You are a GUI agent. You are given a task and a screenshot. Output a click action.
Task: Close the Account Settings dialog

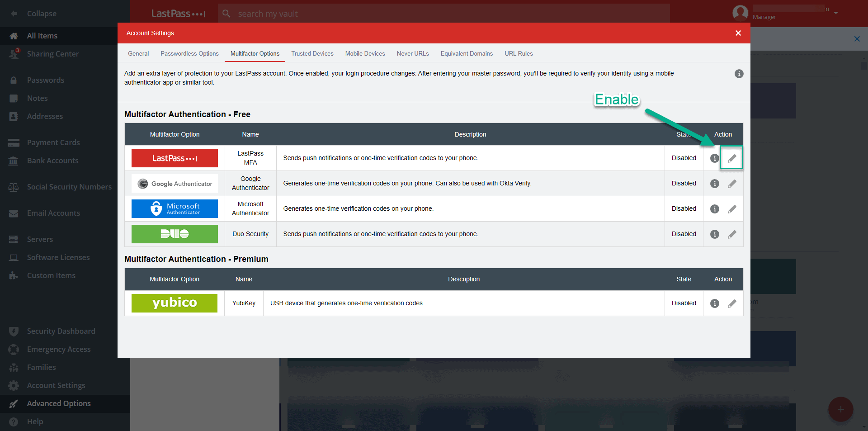(x=738, y=33)
